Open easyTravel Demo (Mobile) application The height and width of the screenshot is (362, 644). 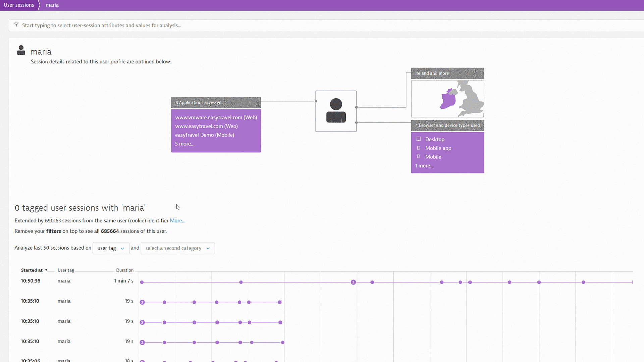(205, 135)
